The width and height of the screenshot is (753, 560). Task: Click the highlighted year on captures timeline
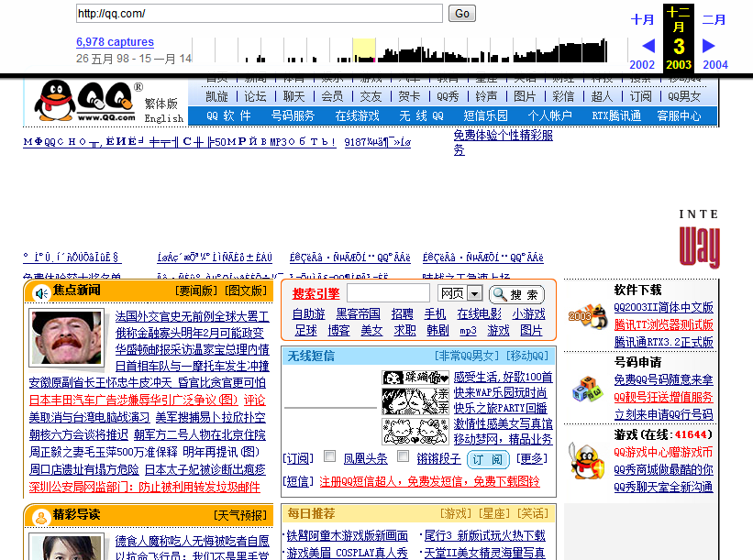363,50
